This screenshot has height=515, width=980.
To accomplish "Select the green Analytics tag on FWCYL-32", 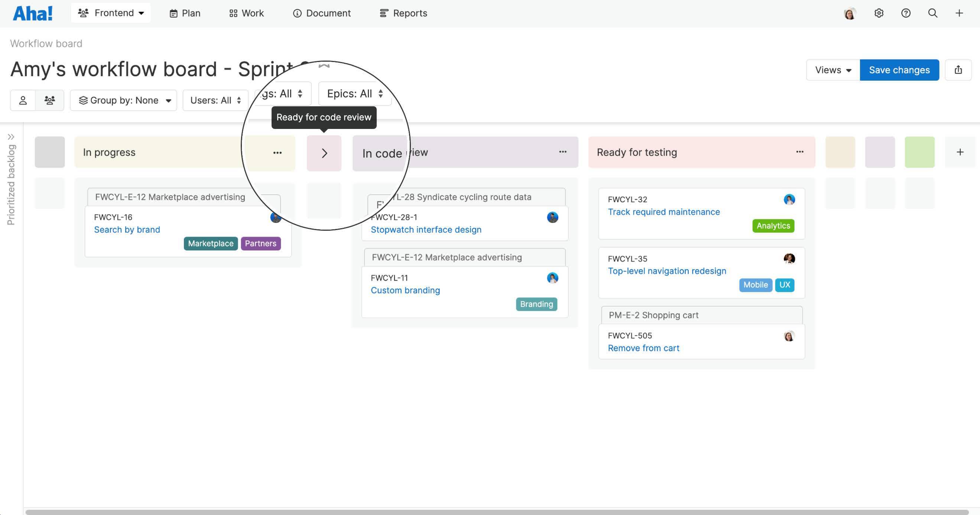I will coord(773,225).
